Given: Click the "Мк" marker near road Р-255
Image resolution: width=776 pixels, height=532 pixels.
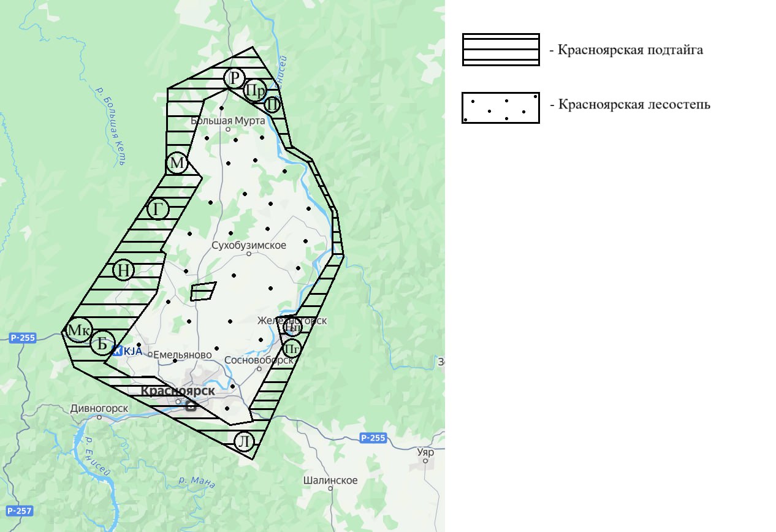Looking at the screenshot, I should pyautogui.click(x=79, y=331).
